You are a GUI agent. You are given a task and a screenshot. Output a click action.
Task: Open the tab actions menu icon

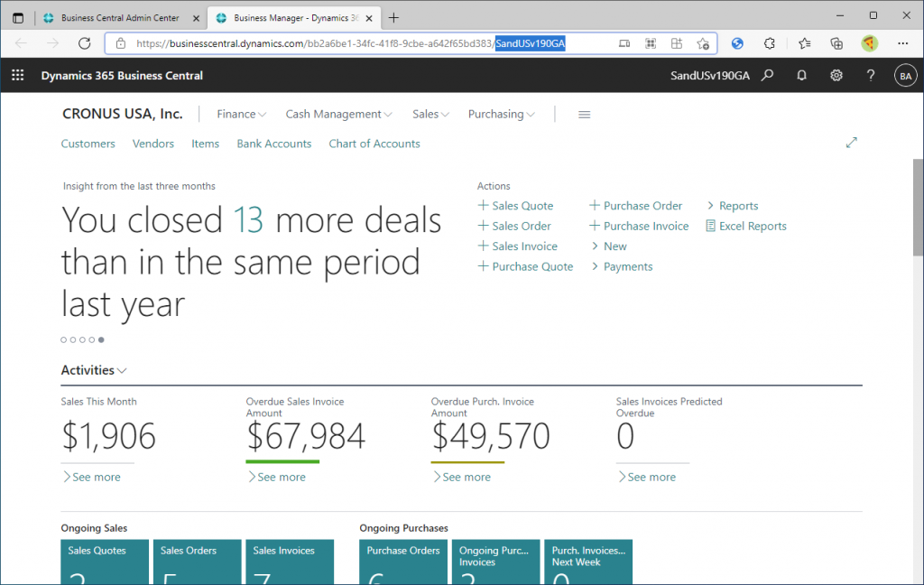[18, 18]
